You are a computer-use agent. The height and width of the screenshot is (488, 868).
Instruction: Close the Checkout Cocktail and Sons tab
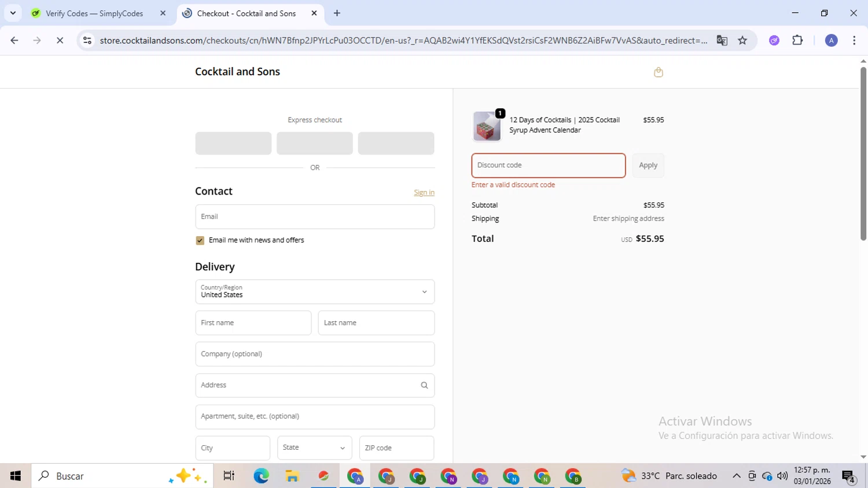coord(314,13)
